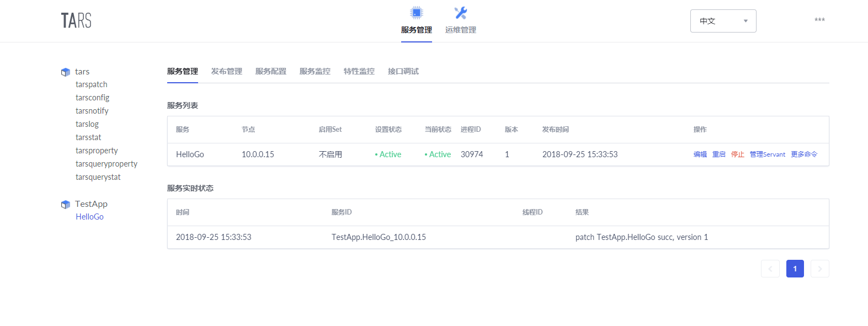The image size is (868, 326).
Task: Click the TARS logo
Action: click(76, 21)
